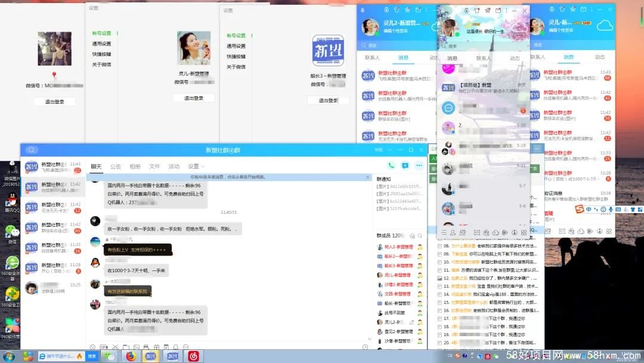The image size is (644, 363).
Task: Select 通用设置 in the 灵儿-新盟管理 WeChat settings
Action: pos(101,44)
